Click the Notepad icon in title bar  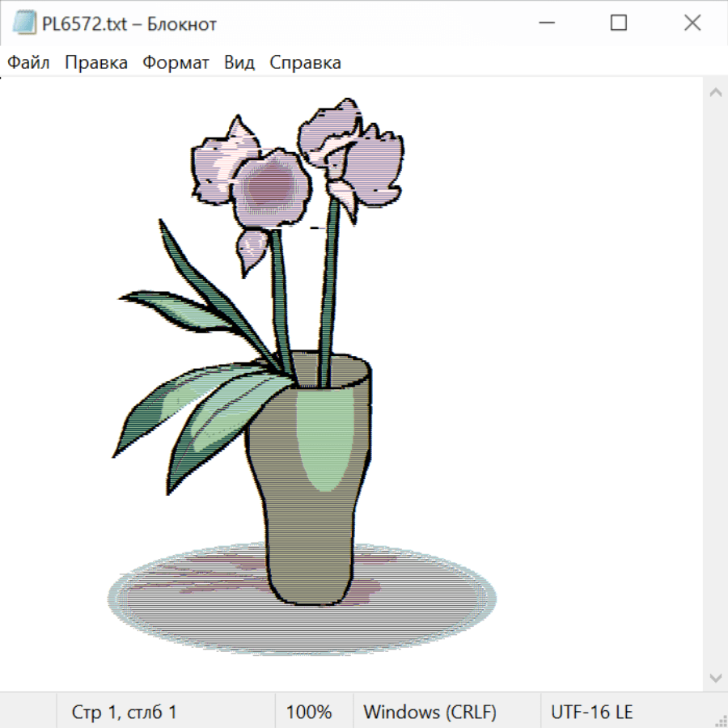click(x=24, y=23)
